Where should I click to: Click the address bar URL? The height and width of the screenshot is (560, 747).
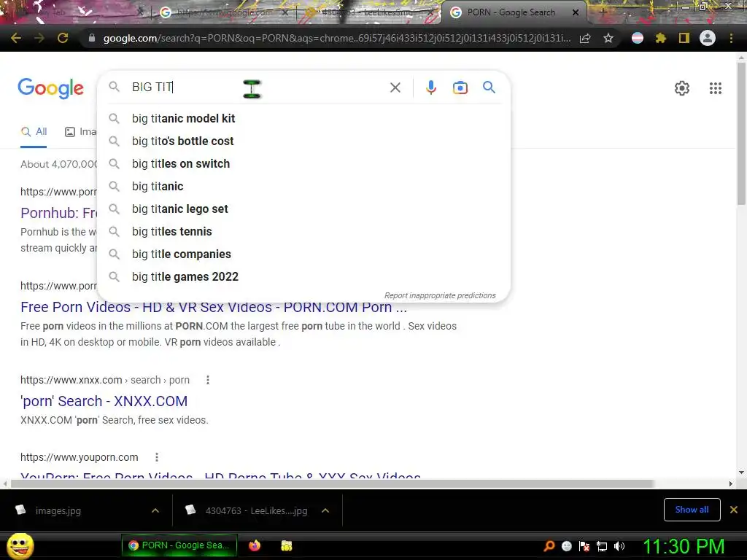(336, 38)
